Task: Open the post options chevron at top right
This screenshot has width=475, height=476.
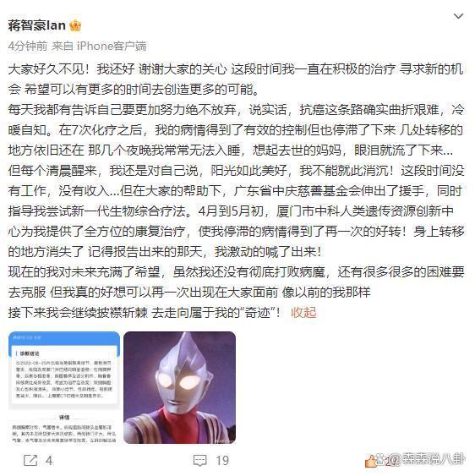Action: (458, 16)
